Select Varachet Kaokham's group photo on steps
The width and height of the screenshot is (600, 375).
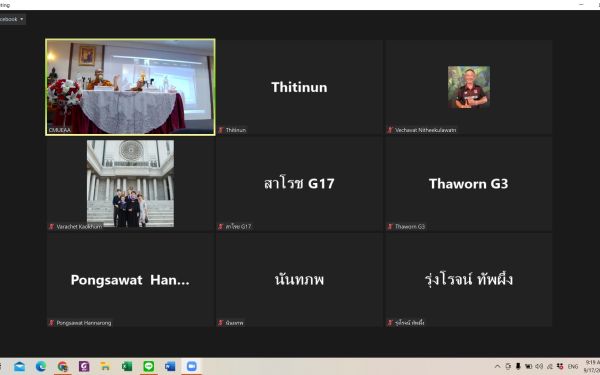click(x=130, y=184)
